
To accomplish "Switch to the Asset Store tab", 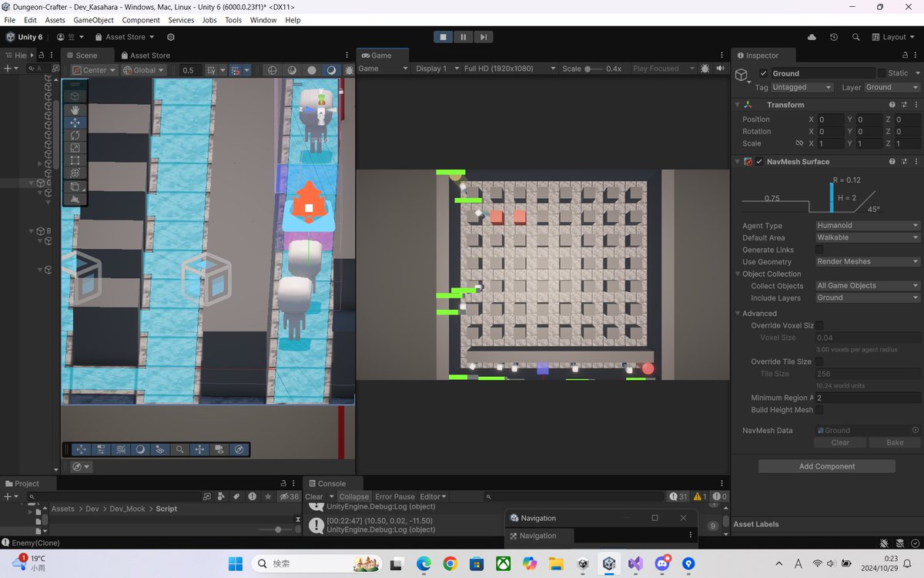I will pos(145,55).
